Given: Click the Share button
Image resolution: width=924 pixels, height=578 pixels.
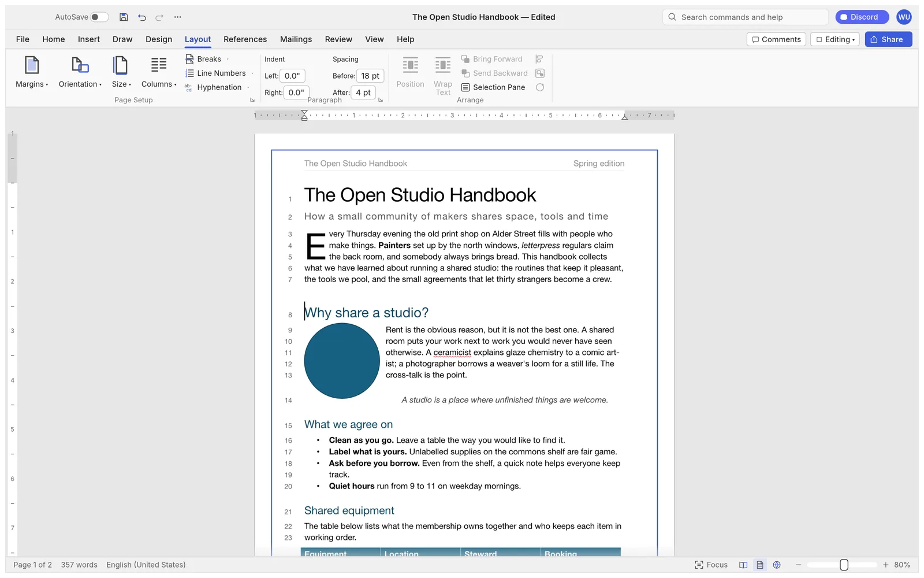Looking at the screenshot, I should [x=888, y=39].
